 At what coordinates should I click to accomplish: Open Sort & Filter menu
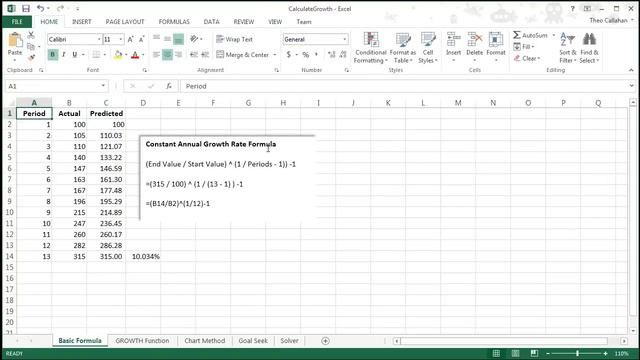pyautogui.click(x=568, y=48)
